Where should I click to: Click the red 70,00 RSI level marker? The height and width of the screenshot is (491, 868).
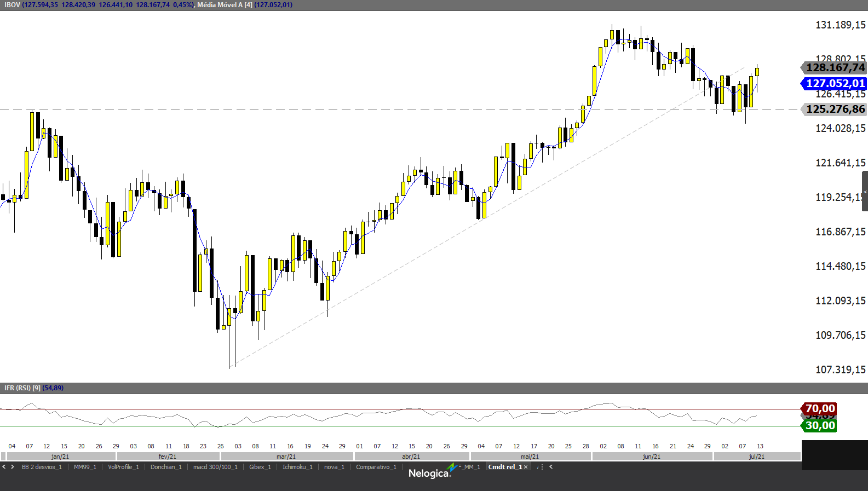click(820, 408)
